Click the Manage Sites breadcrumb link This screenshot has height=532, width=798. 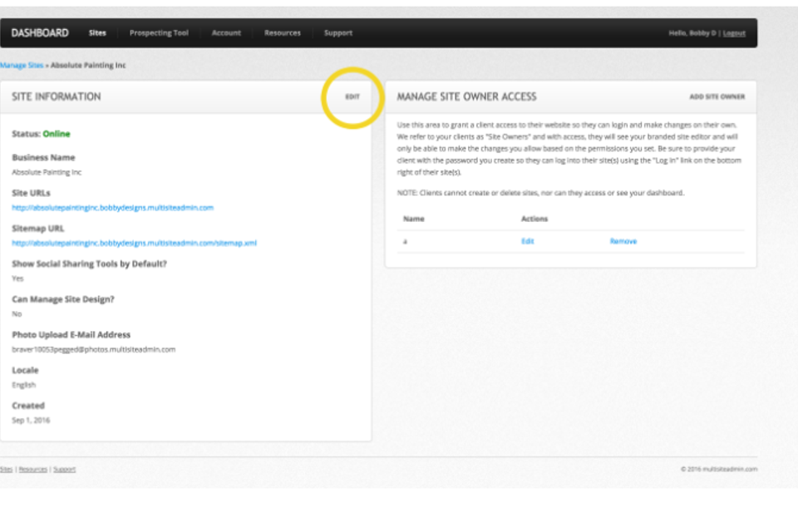pyautogui.click(x=22, y=65)
